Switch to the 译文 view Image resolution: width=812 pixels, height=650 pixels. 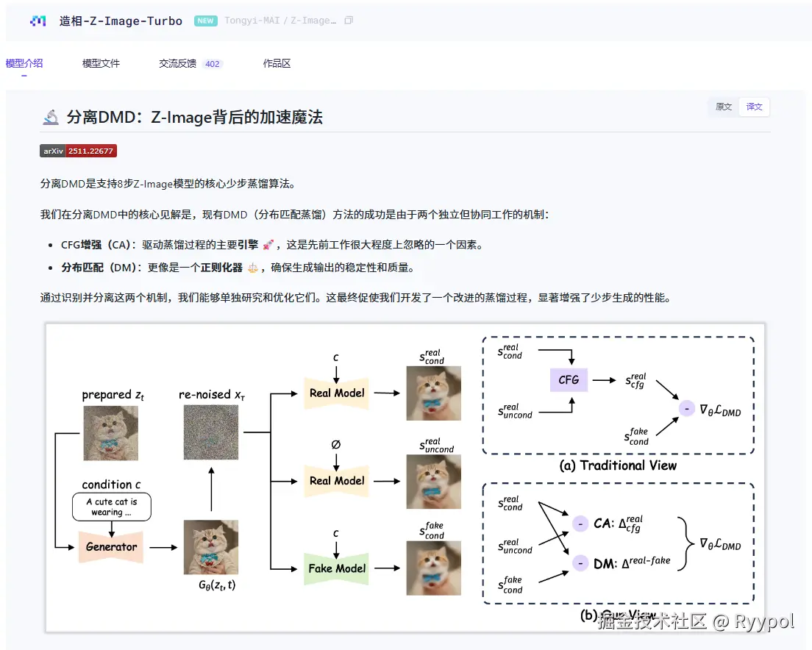click(754, 107)
